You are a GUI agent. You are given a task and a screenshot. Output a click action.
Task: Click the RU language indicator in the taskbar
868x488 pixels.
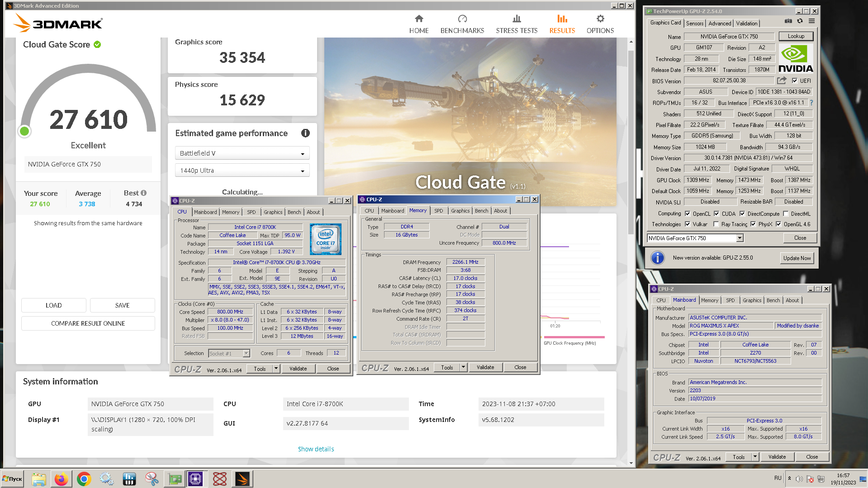pyautogui.click(x=778, y=478)
